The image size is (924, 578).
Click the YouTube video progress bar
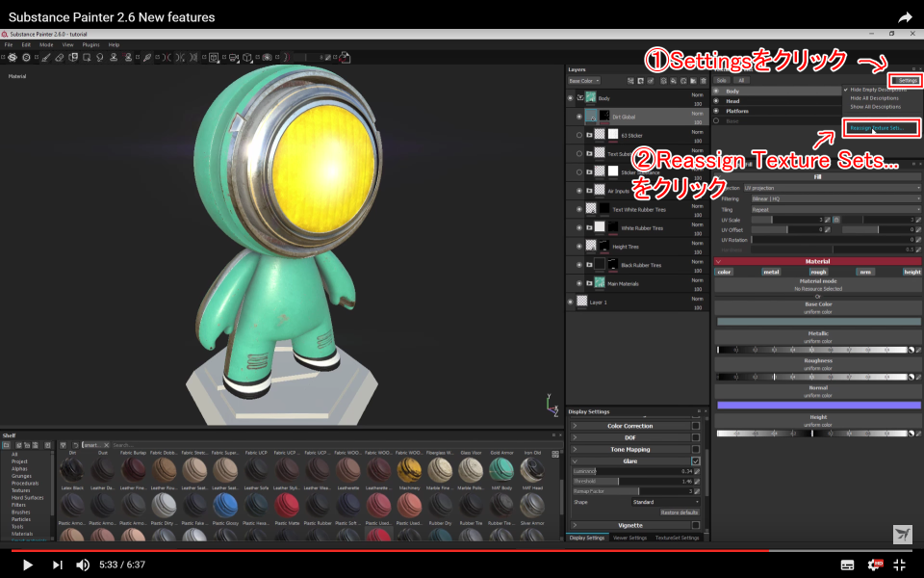(x=462, y=551)
